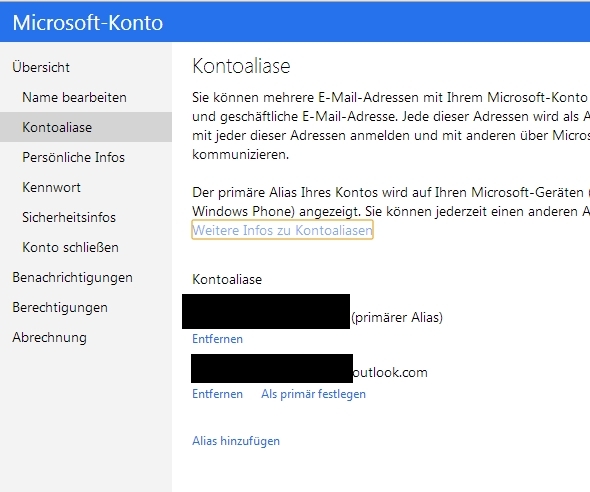
Task: Click the redacted outlook.com alias address
Action: point(272,368)
